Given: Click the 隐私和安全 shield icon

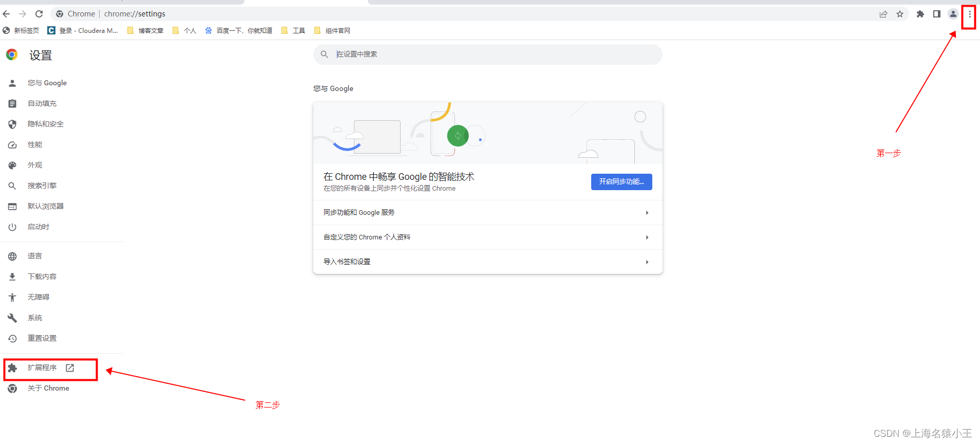Looking at the screenshot, I should (12, 124).
